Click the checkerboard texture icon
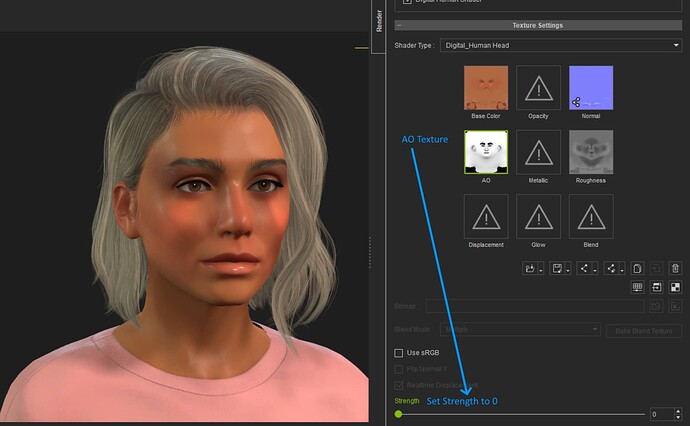The width and height of the screenshot is (690, 426). 675,287
